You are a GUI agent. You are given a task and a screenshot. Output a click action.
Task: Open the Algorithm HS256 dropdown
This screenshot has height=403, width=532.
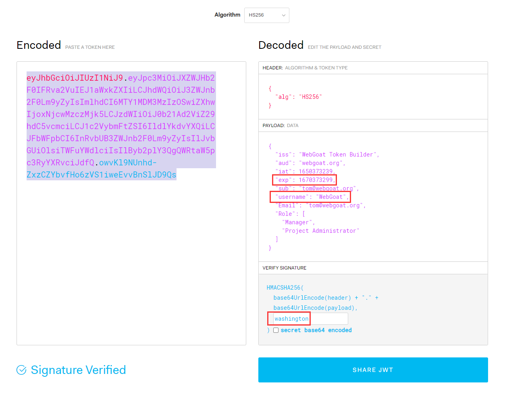(266, 15)
